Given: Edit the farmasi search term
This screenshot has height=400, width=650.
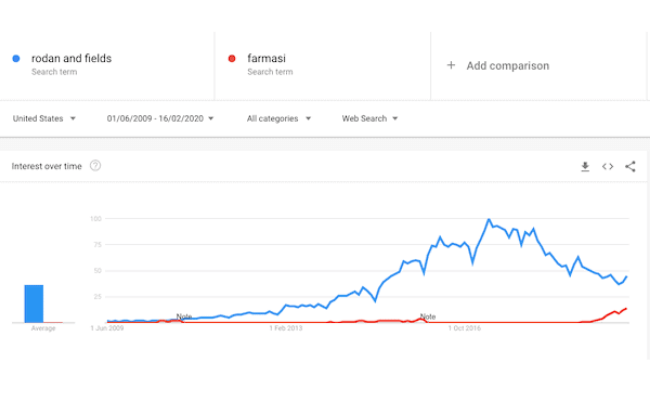Looking at the screenshot, I should 267,58.
